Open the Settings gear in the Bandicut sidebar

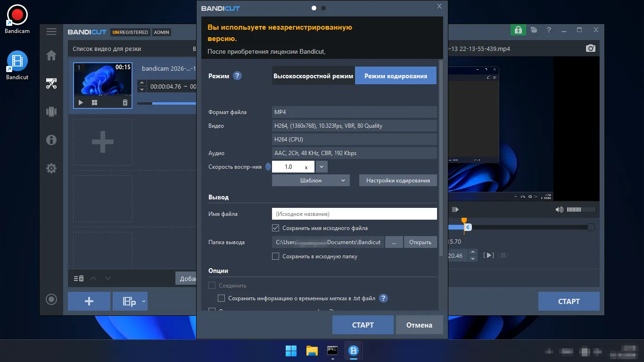point(51,168)
